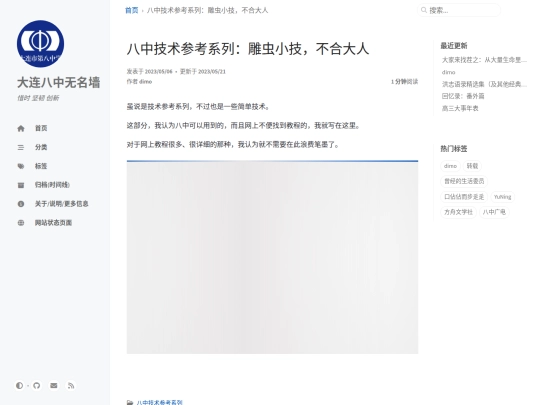Open 分类 categories in sidebar

pyautogui.click(x=41, y=147)
